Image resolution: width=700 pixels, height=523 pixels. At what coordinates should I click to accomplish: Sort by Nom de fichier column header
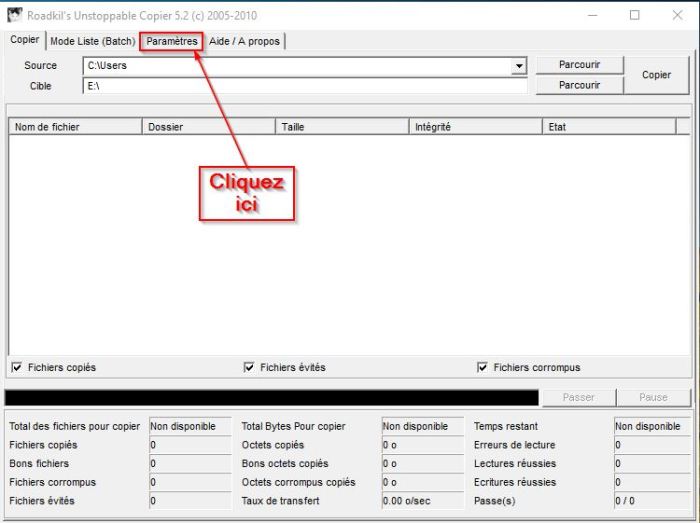coord(76,127)
